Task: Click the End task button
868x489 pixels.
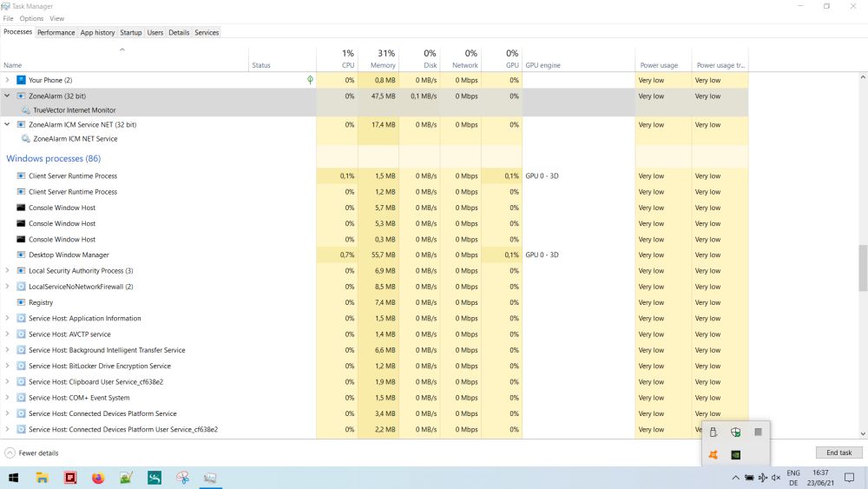Action: 838,453
